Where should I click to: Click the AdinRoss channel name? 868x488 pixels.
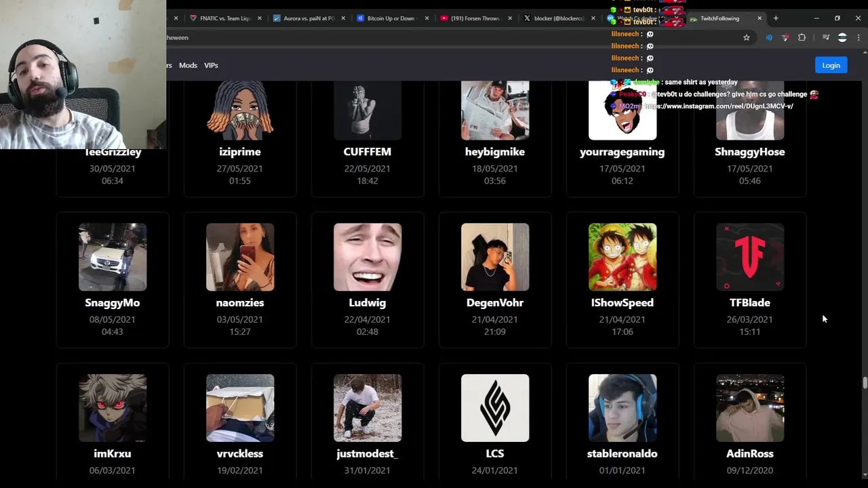[750, 453]
